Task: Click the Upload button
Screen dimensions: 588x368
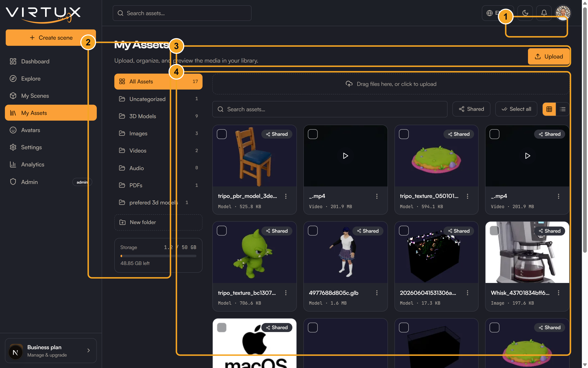Action: [x=549, y=56]
